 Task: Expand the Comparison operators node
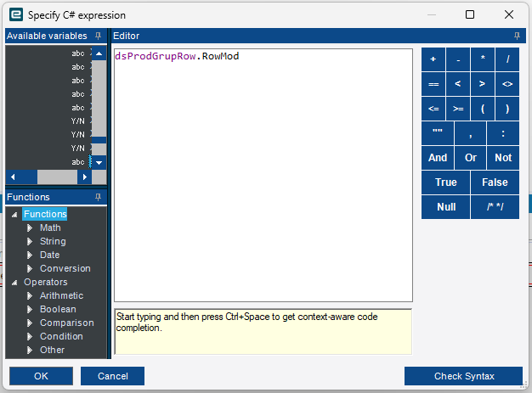(x=30, y=323)
